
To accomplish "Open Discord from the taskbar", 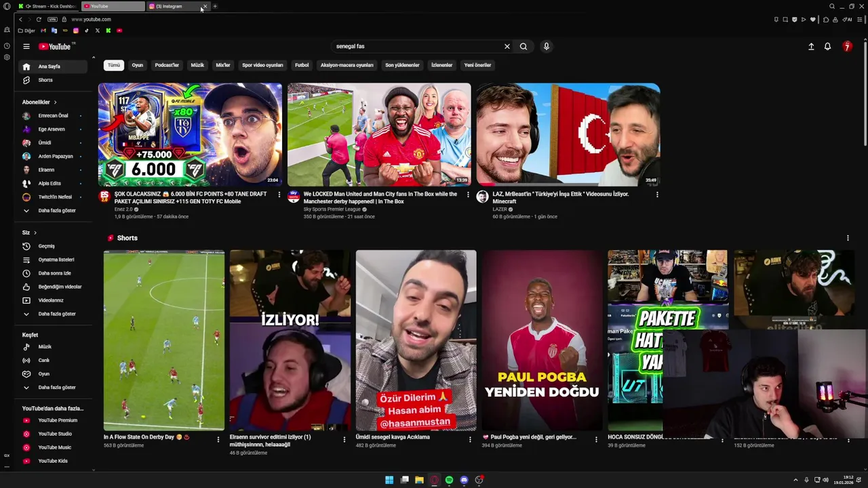I will [464, 480].
